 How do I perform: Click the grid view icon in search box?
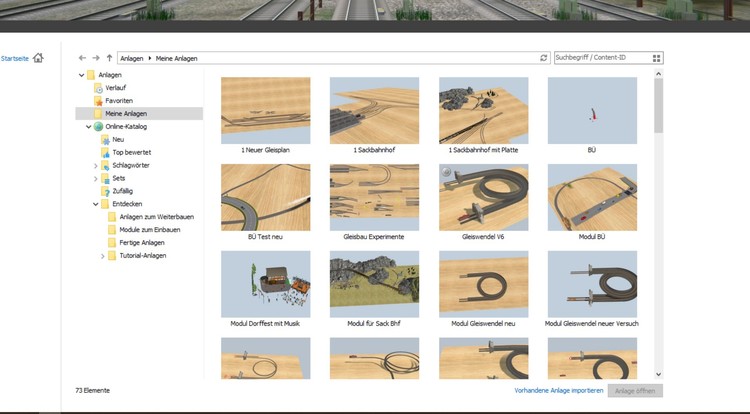tap(656, 58)
